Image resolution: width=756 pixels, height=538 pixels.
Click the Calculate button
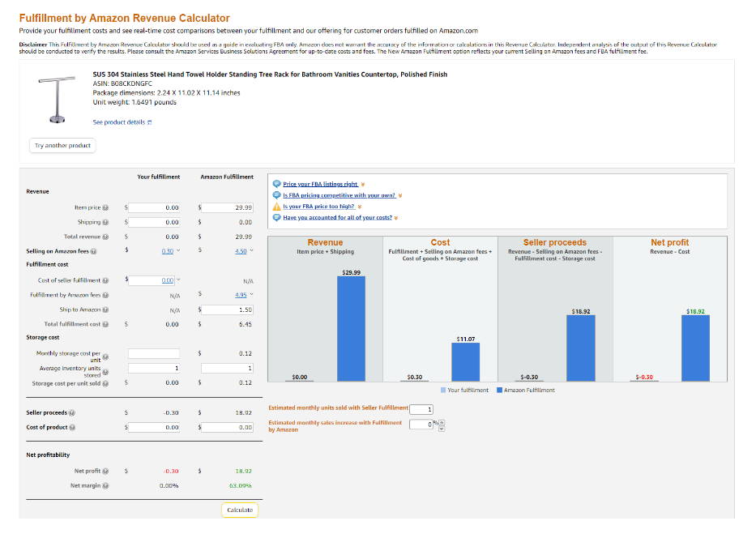tap(240, 510)
